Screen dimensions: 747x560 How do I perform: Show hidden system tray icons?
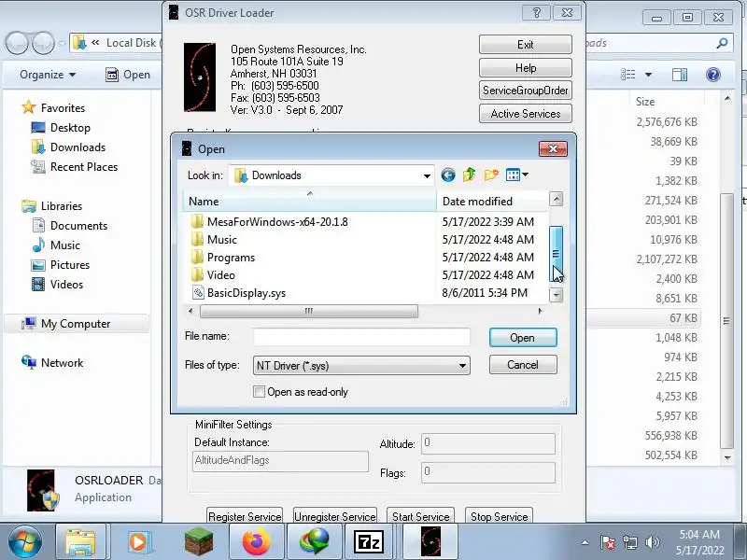pos(585,542)
